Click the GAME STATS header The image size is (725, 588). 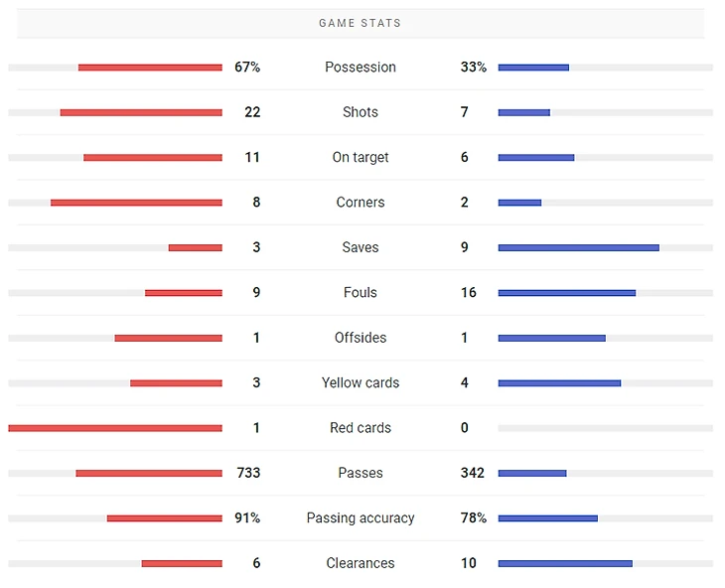pyautogui.click(x=361, y=23)
